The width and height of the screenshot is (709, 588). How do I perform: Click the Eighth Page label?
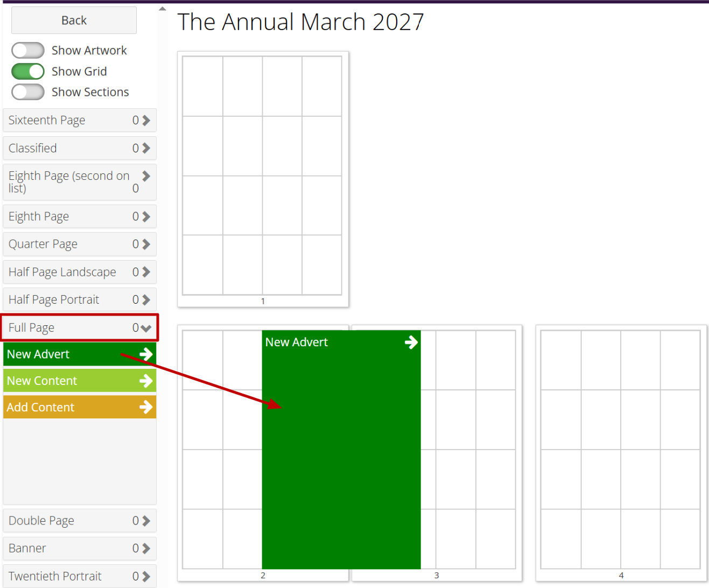click(x=39, y=216)
